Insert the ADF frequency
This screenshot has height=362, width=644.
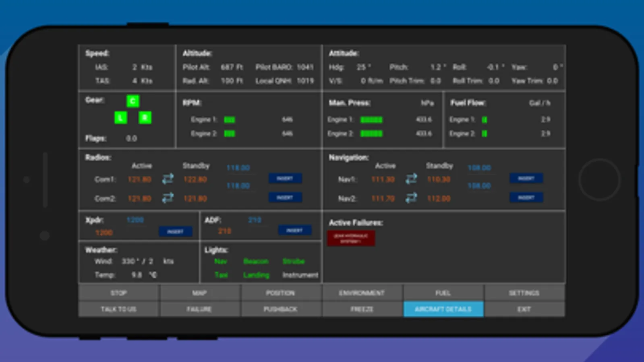click(x=295, y=230)
